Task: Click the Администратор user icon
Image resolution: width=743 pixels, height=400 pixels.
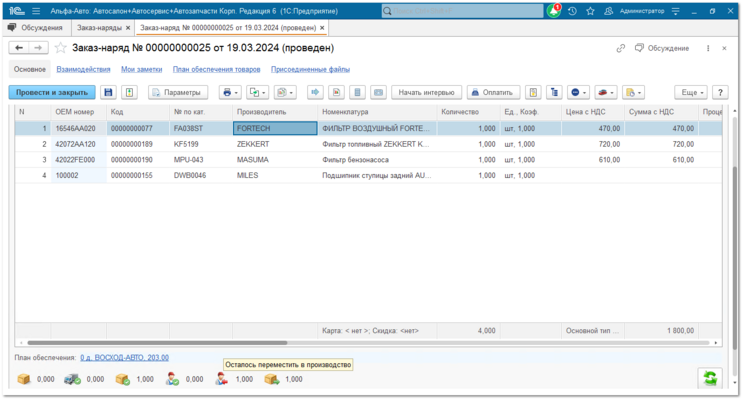Action: (x=608, y=10)
